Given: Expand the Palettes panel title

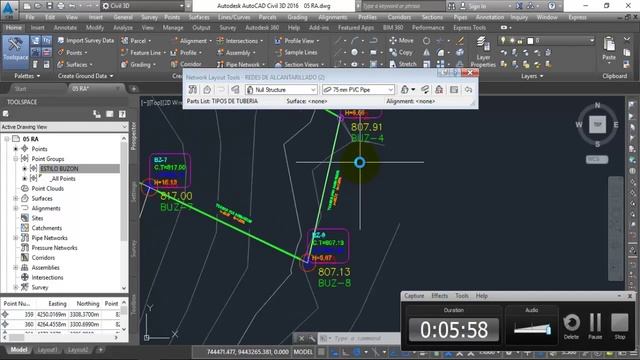Looking at the screenshot, I should [x=27, y=76].
